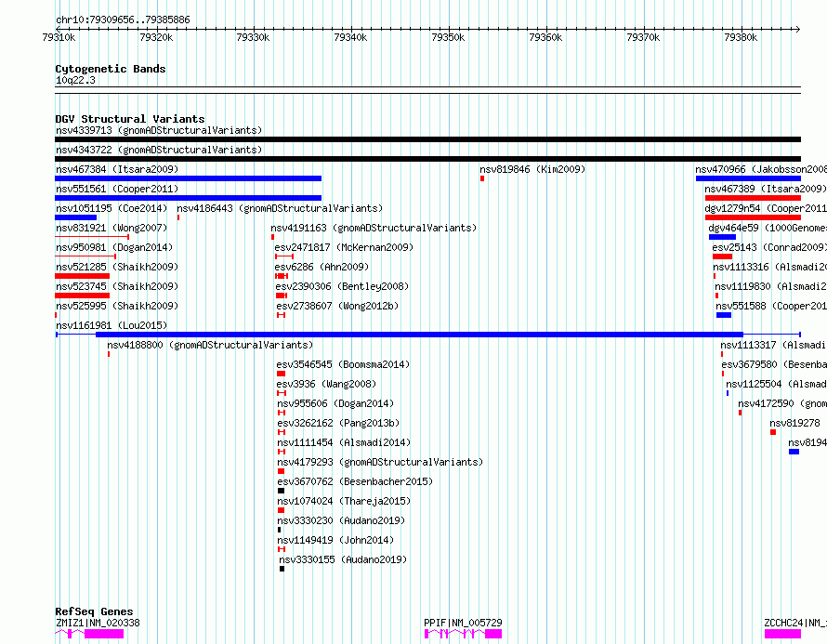Click the magenta ZCCHC24 exon block
Screen dimensions: 827x644
pyautogui.click(x=782, y=634)
